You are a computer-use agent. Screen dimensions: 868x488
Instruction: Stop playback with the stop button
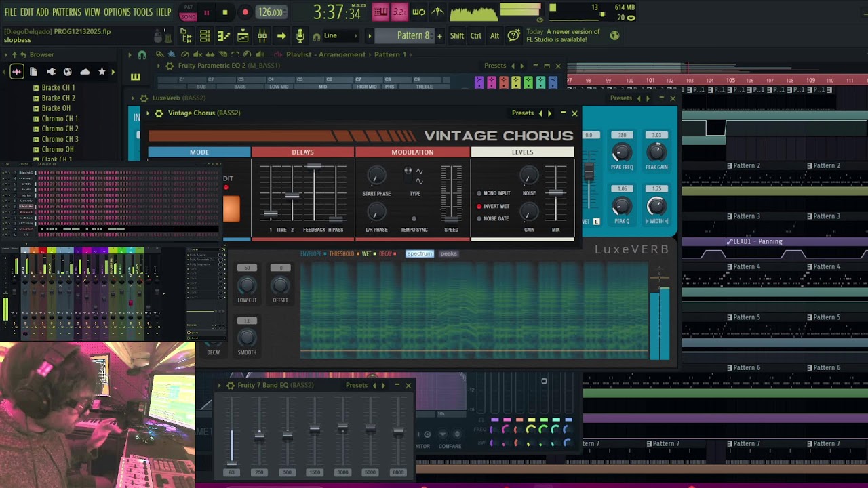(225, 12)
